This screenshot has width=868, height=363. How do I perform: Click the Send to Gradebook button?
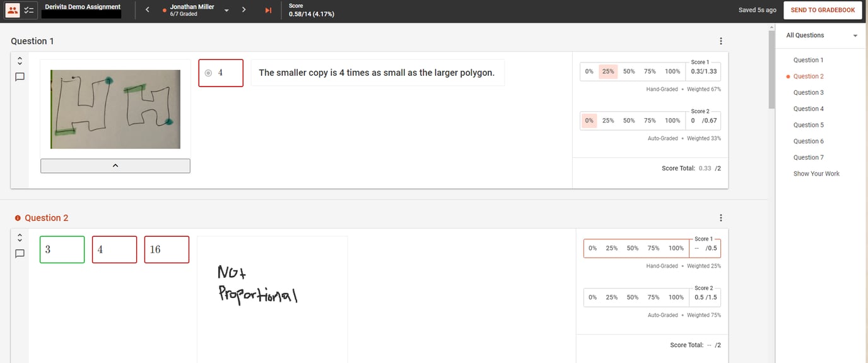823,10
